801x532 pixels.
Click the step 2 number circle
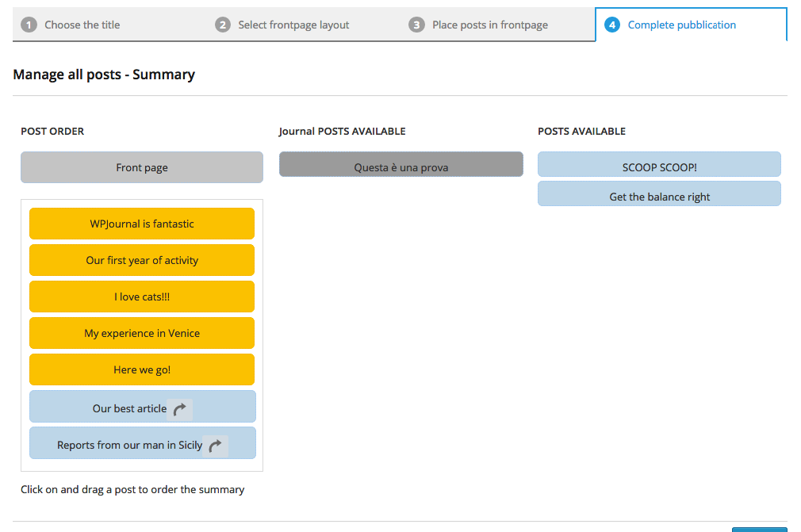223,25
